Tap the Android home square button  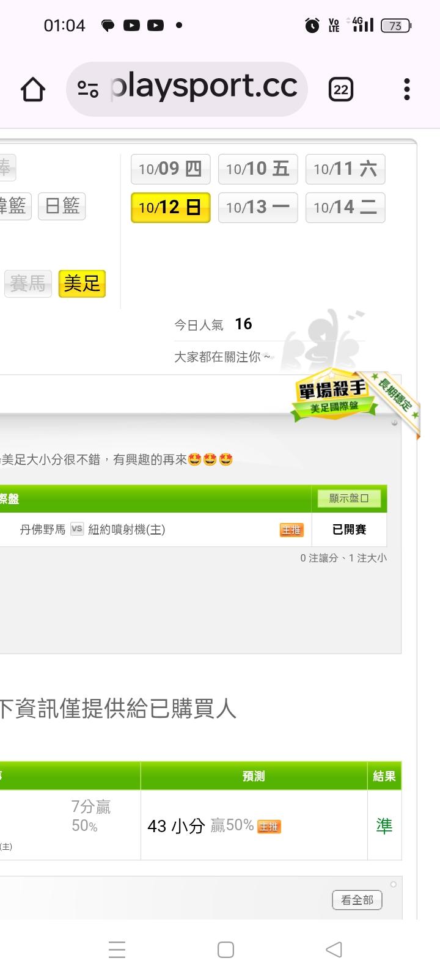point(226,949)
